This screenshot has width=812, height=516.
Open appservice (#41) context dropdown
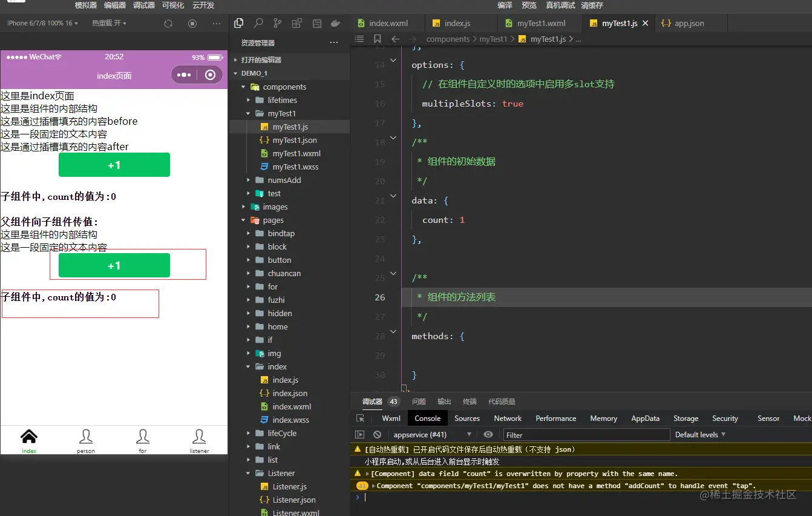click(433, 435)
